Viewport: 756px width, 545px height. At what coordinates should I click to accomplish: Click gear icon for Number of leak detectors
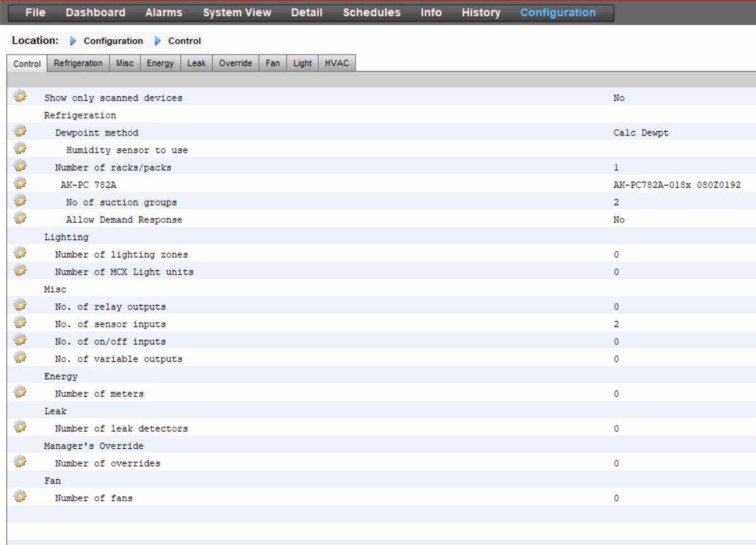pyautogui.click(x=20, y=427)
